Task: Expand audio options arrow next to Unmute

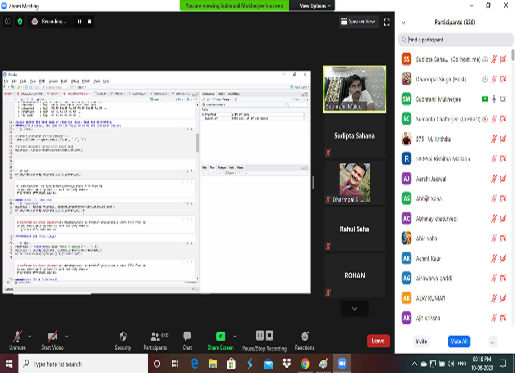Action: 30,336
